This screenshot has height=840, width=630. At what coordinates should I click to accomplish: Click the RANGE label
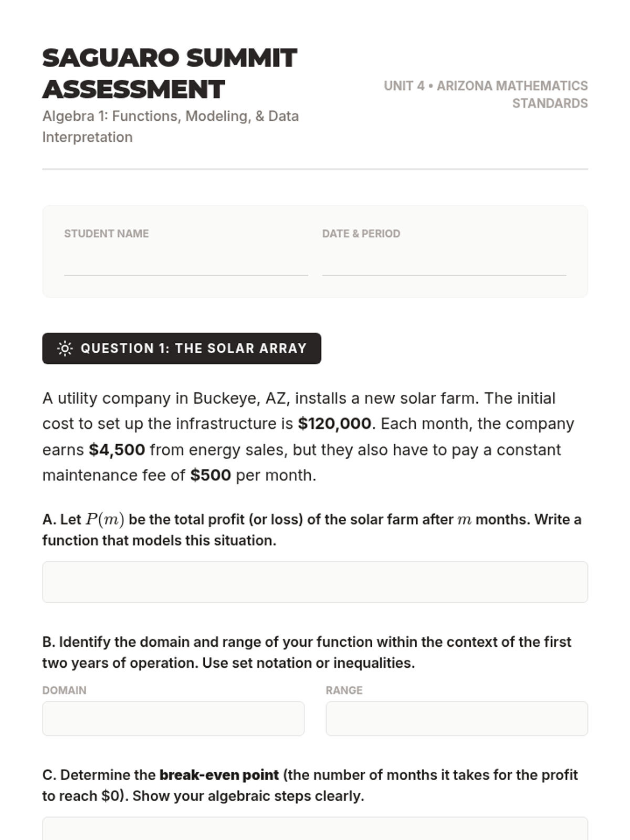point(344,690)
